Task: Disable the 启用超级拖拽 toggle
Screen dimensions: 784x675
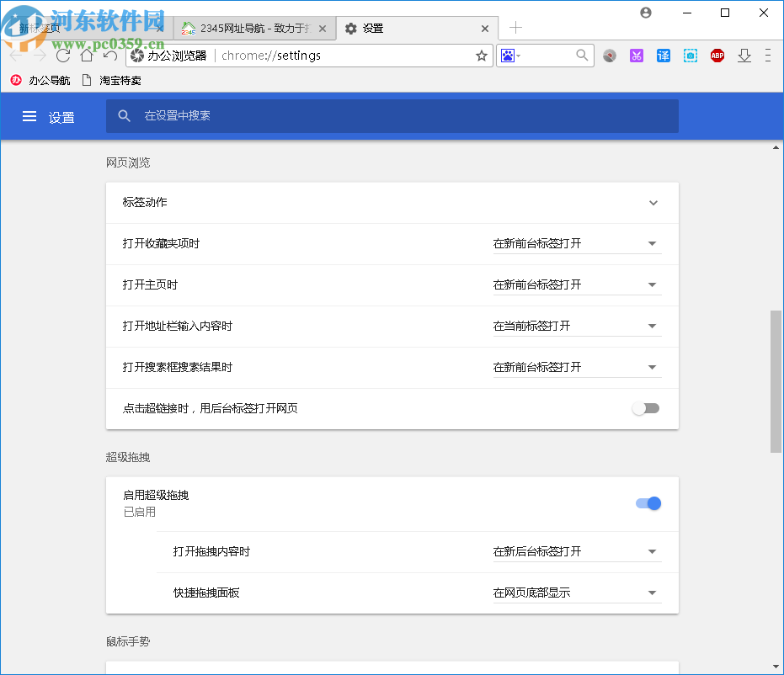Action: (647, 502)
